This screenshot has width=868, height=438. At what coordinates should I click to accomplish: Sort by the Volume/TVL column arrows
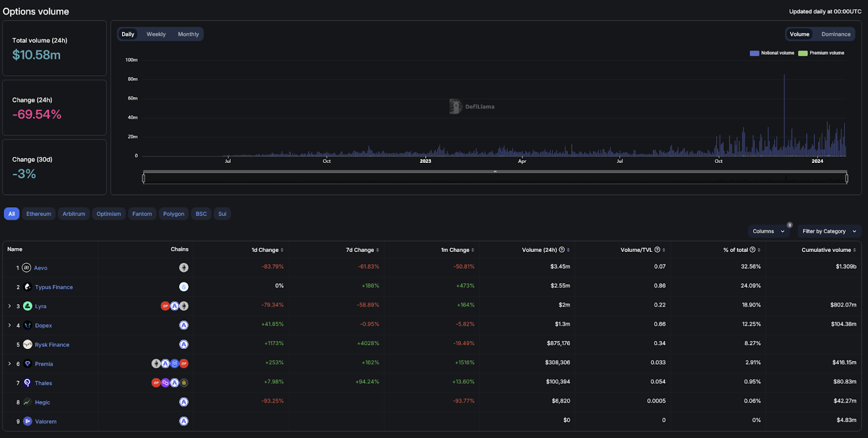[663, 250]
